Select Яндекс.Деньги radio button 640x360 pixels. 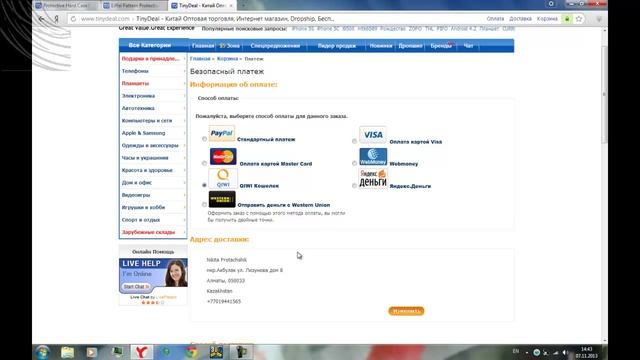[354, 185]
